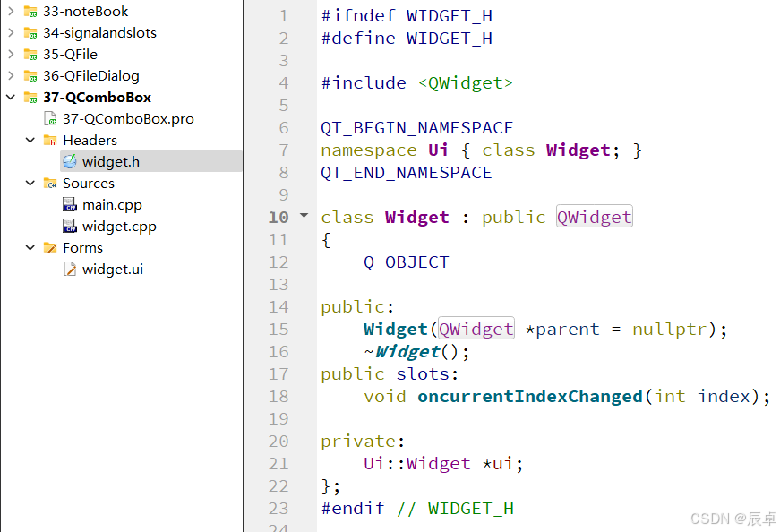Click the highlighted QWidget parameter type on line 15
Image resolution: width=780 pixels, height=532 pixels.
click(476, 329)
